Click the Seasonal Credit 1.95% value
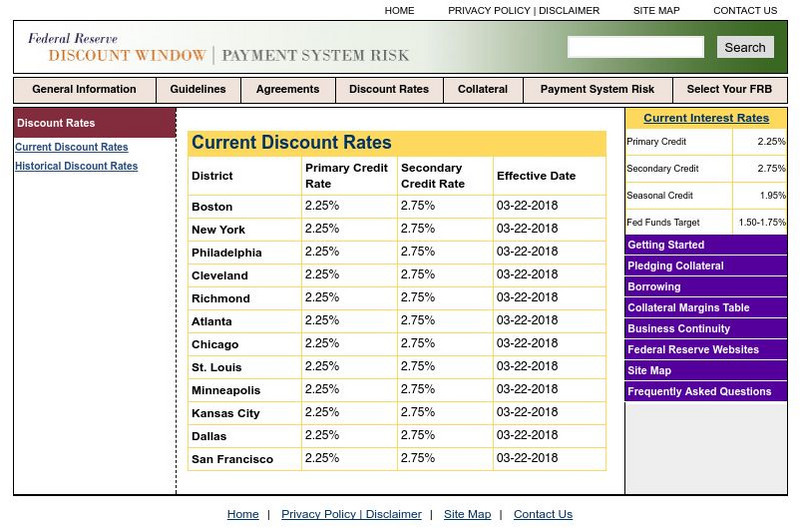Image resolution: width=800 pixels, height=528 pixels. pyautogui.click(x=772, y=195)
